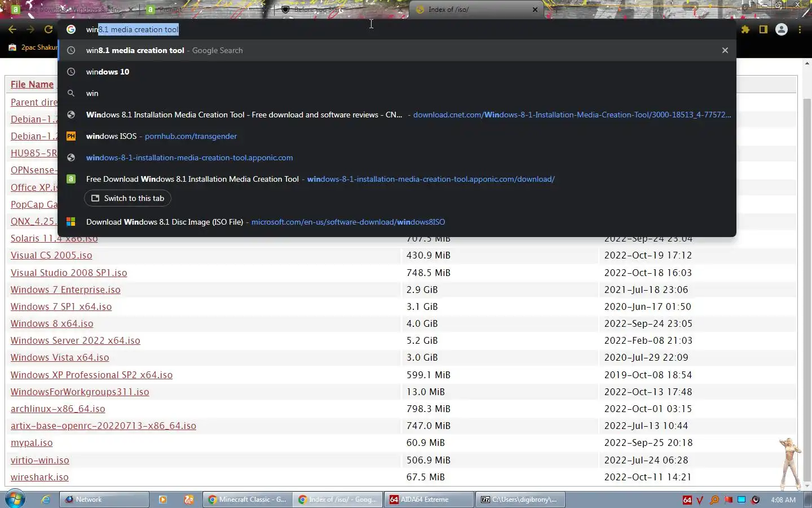The height and width of the screenshot is (508, 812).
Task: Download wireshark.iso file
Action: (x=39, y=477)
